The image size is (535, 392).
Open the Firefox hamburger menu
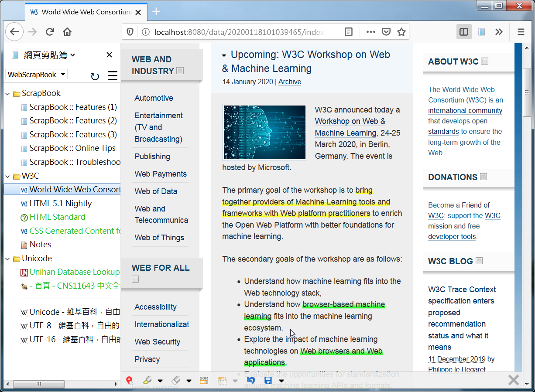click(x=521, y=32)
